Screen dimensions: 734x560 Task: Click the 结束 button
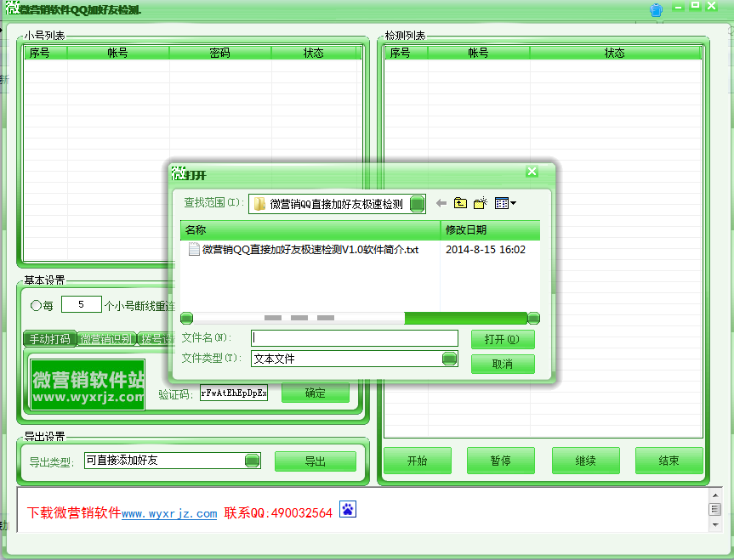tap(669, 461)
